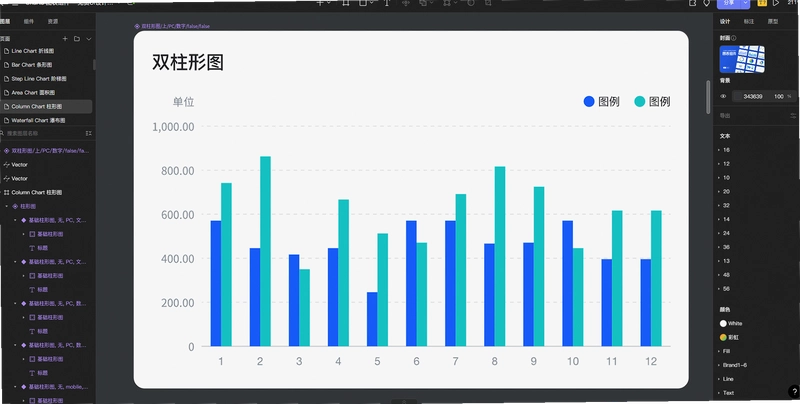Switch to the 原型 tab
Image resolution: width=800 pixels, height=404 pixels.
(773, 21)
